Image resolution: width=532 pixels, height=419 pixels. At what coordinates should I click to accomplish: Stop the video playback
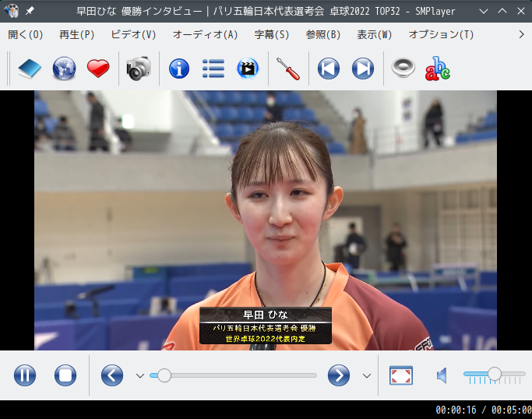[x=65, y=375]
